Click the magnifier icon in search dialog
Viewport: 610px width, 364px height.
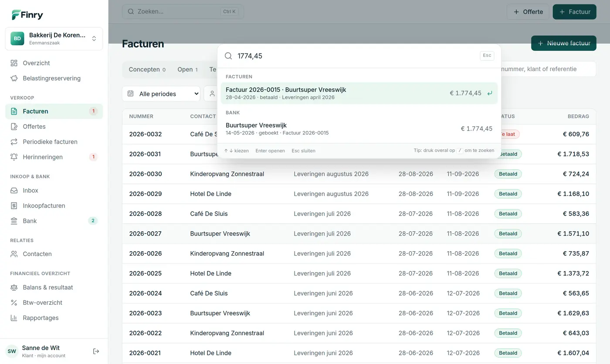[x=228, y=56]
